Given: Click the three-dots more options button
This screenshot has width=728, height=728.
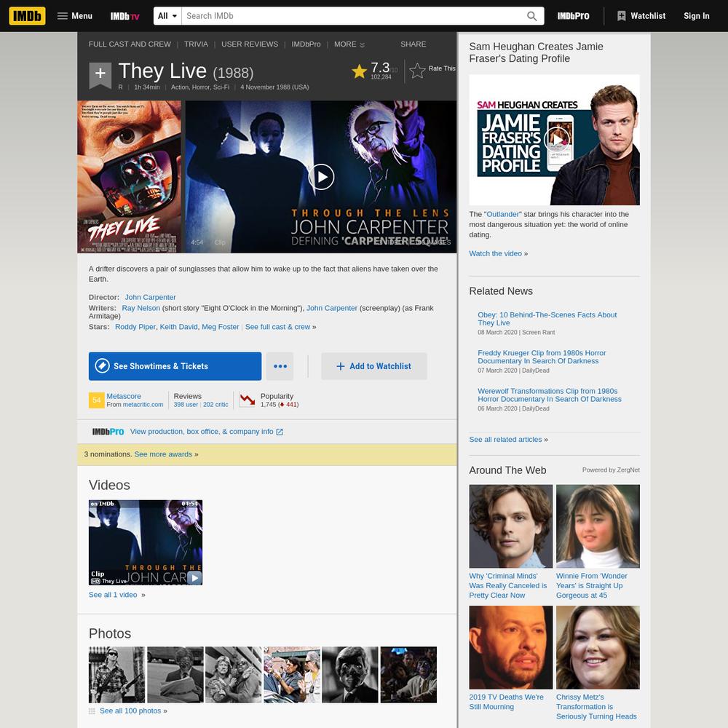Looking at the screenshot, I should click(280, 366).
